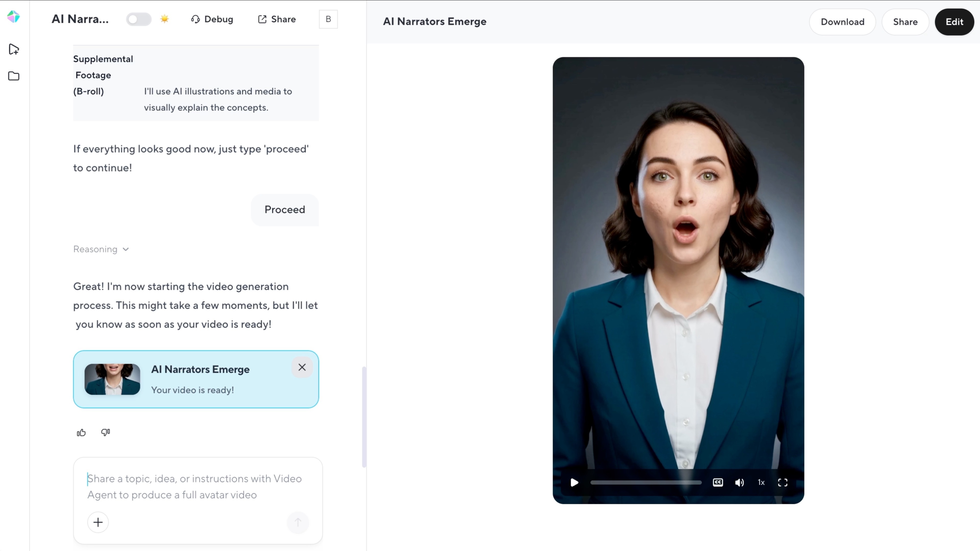Click the black Edit button

(954, 22)
